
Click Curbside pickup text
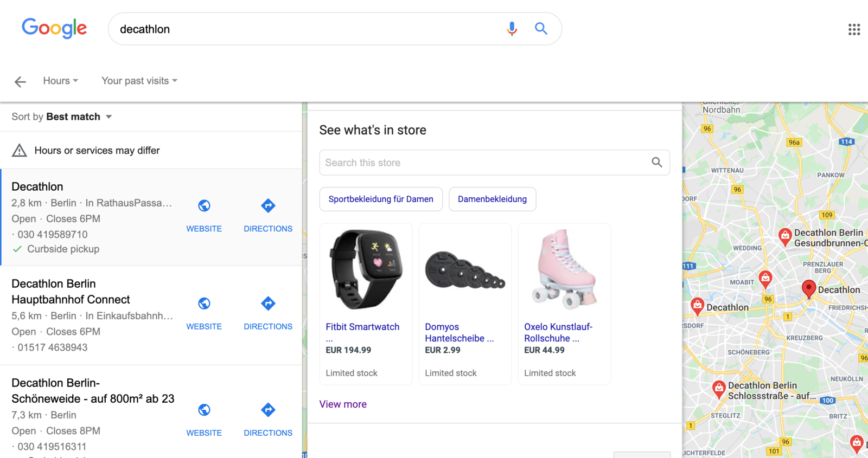63,249
